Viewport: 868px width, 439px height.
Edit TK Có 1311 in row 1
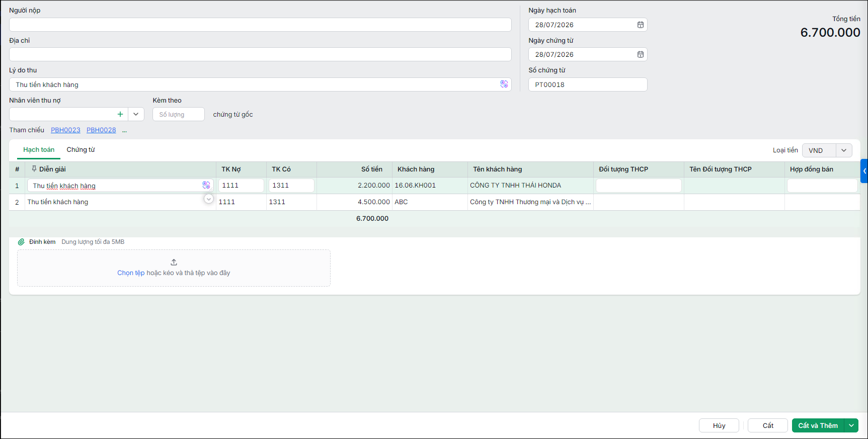click(291, 186)
